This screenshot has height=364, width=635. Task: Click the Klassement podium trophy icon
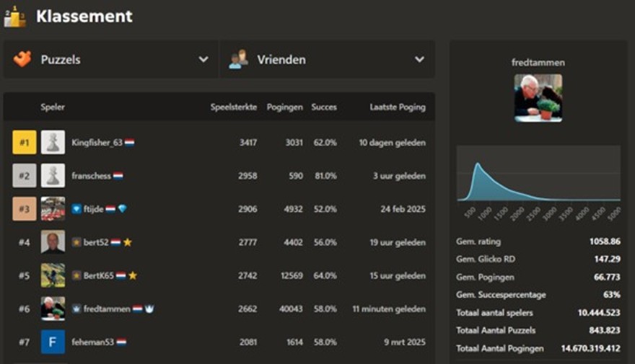14,16
